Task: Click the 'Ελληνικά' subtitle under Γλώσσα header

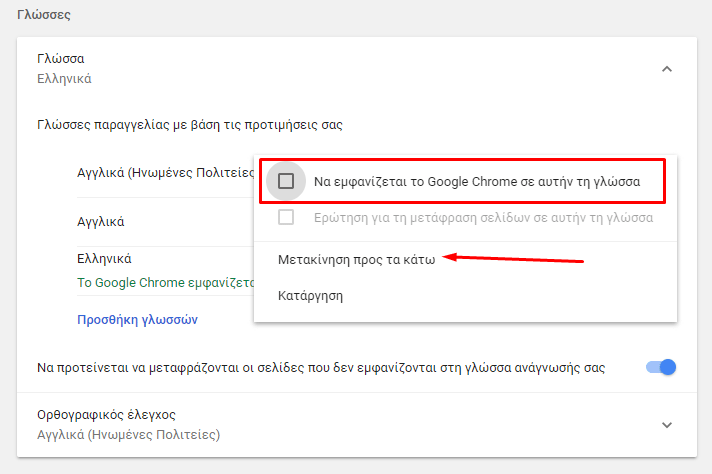Action: pos(64,78)
